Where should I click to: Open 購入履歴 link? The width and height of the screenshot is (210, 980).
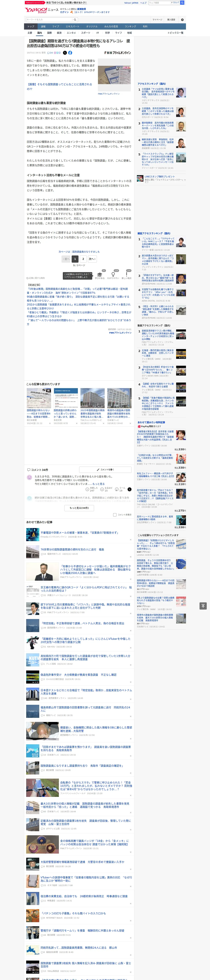[x=171, y=20]
